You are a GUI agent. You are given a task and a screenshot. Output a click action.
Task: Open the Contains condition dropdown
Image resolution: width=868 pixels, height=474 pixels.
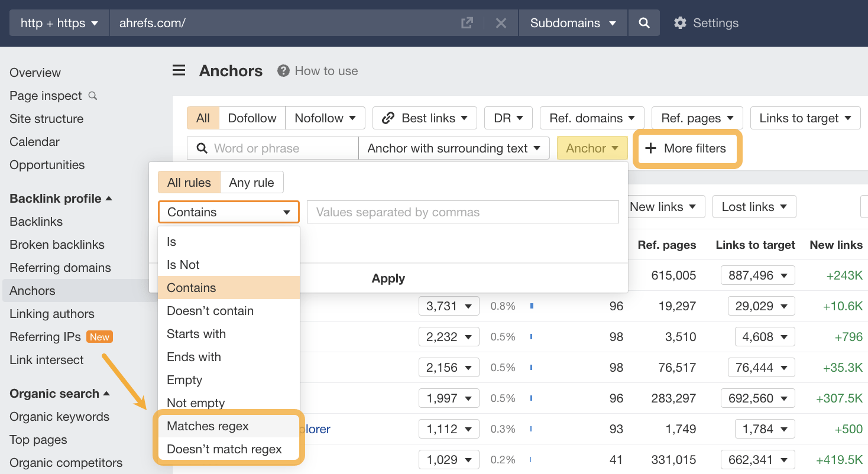pyautogui.click(x=228, y=212)
